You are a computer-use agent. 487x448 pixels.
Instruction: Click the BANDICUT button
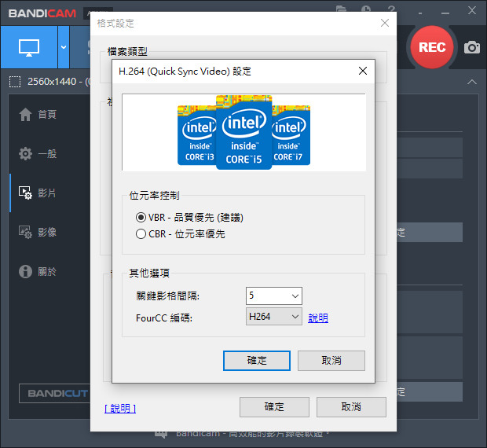(x=55, y=393)
